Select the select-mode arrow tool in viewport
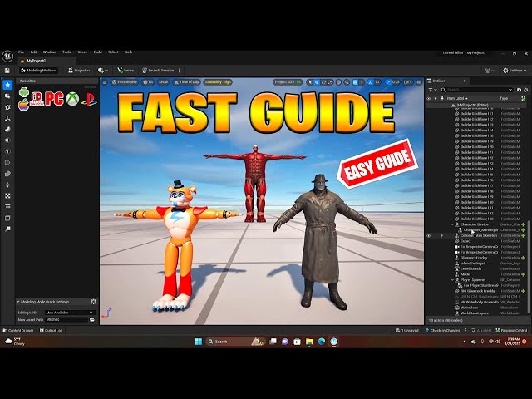Viewport: 532px width, 399px height. tap(309, 82)
